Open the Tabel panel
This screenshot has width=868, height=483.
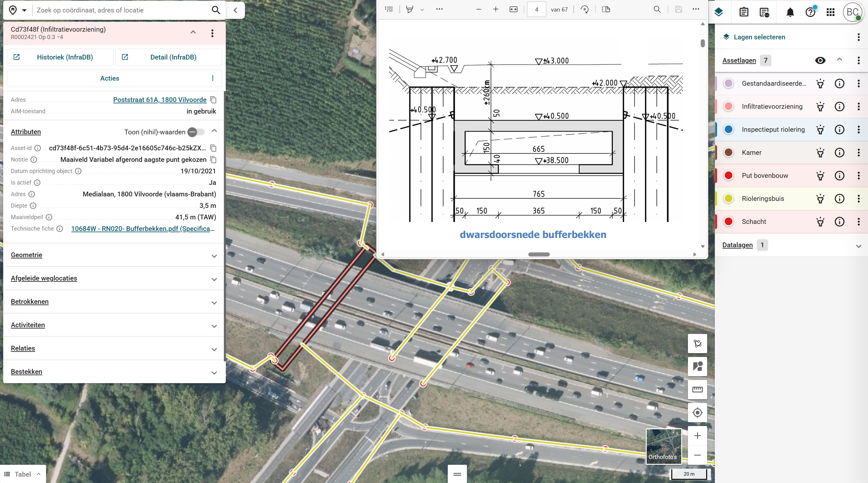23,474
